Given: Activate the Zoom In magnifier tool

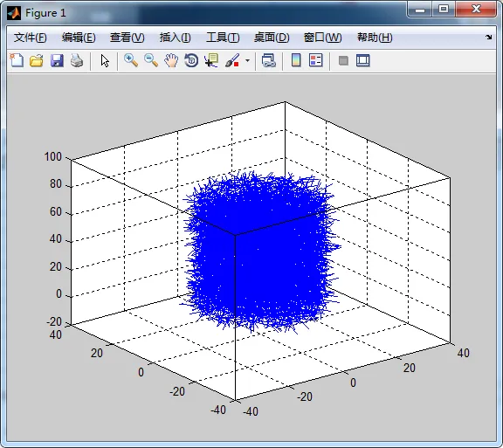Looking at the screenshot, I should (x=131, y=60).
